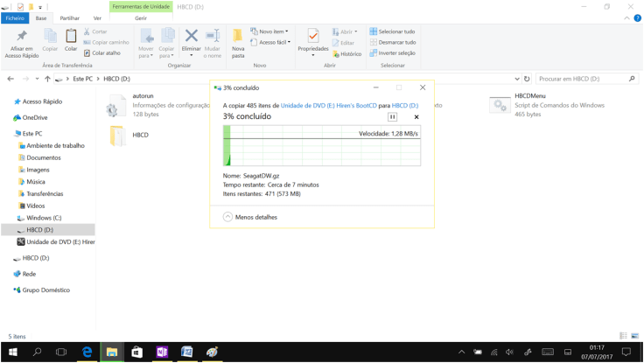Image resolution: width=644 pixels, height=363 pixels.
Task: Open Microsoft Edge from the taskbar
Action: pyautogui.click(x=87, y=353)
